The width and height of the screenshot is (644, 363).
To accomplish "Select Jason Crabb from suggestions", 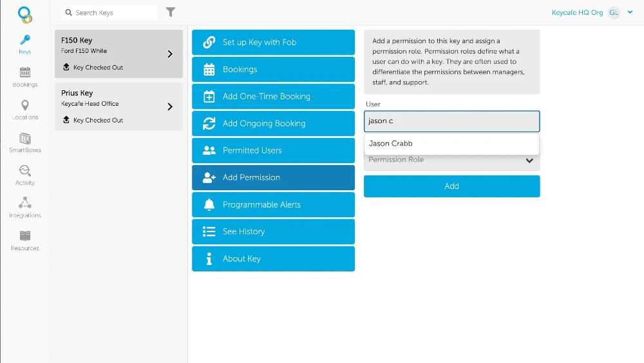I will pos(452,144).
